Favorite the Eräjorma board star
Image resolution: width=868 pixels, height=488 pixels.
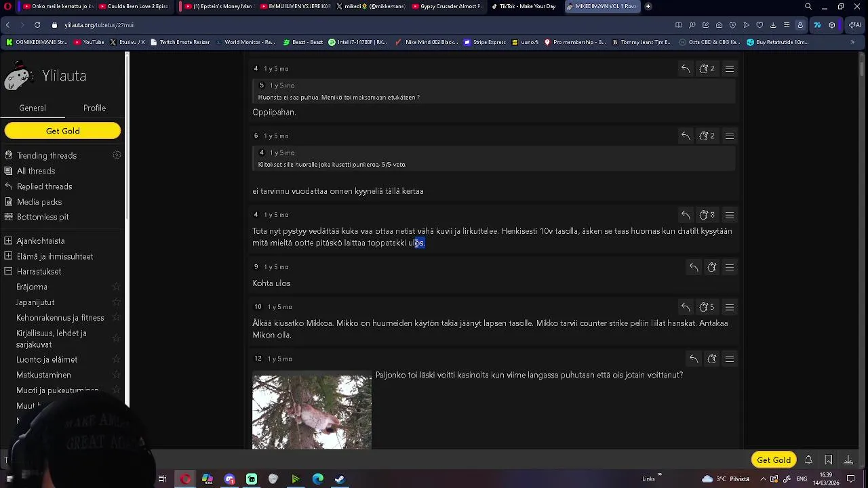[x=116, y=287]
